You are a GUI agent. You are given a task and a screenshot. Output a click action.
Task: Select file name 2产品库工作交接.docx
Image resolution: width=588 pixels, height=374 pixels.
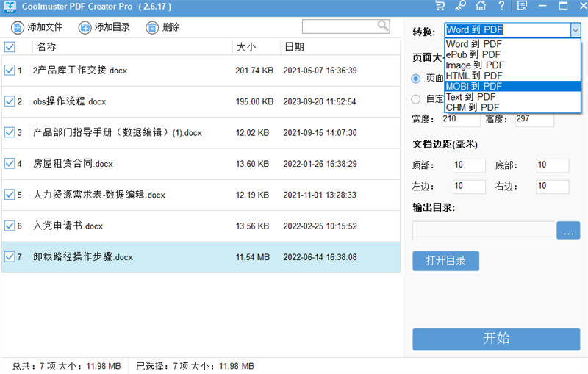(x=80, y=70)
